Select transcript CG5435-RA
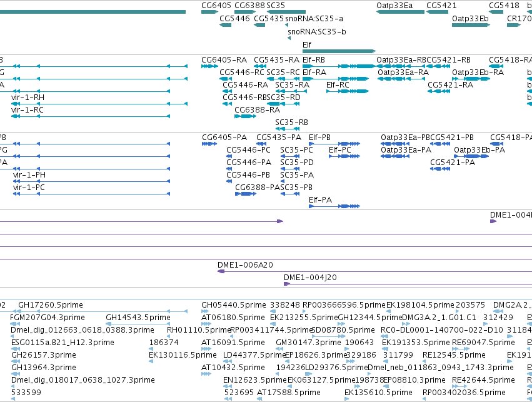 pyautogui.click(x=276, y=60)
